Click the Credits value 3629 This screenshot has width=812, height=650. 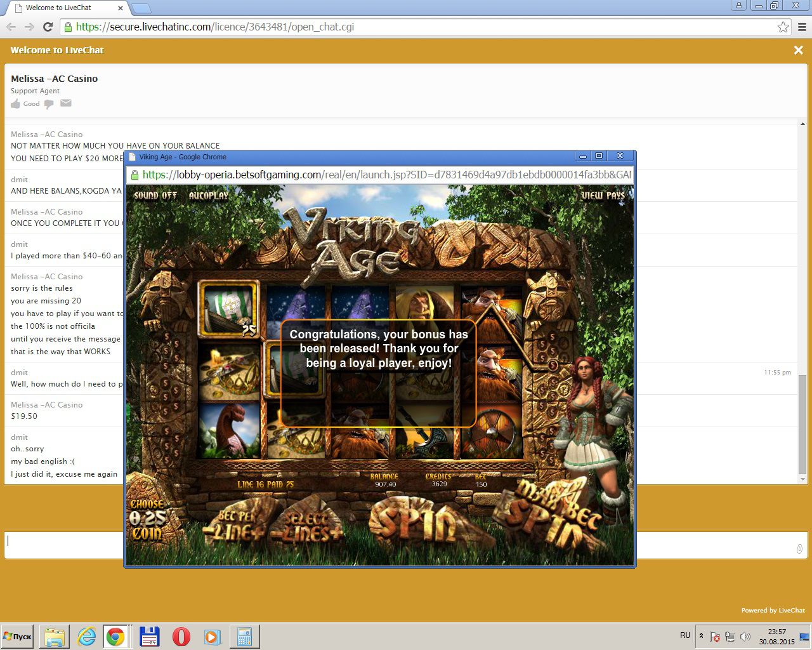440,484
